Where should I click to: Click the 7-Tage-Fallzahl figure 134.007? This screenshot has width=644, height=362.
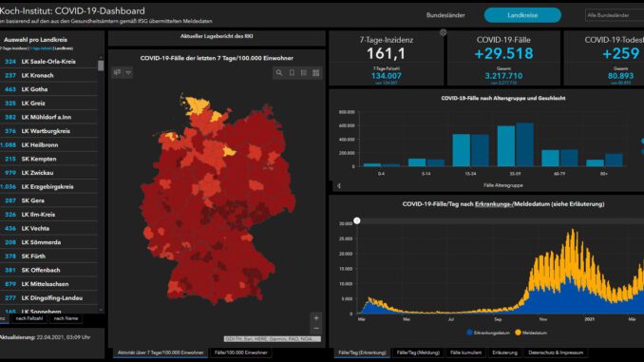click(x=386, y=76)
